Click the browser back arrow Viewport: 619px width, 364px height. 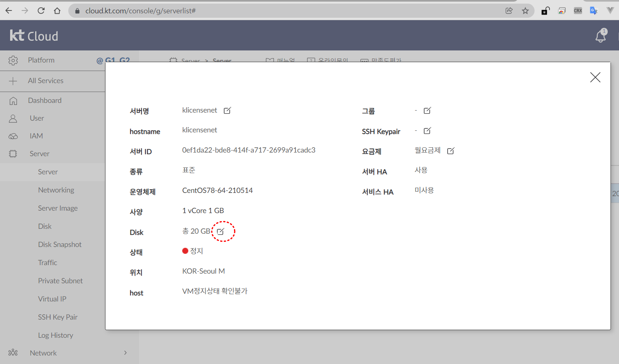coord(9,10)
